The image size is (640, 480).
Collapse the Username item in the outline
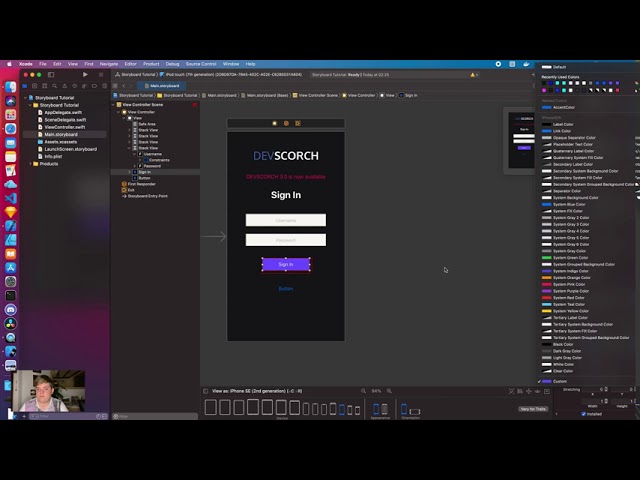[134, 154]
